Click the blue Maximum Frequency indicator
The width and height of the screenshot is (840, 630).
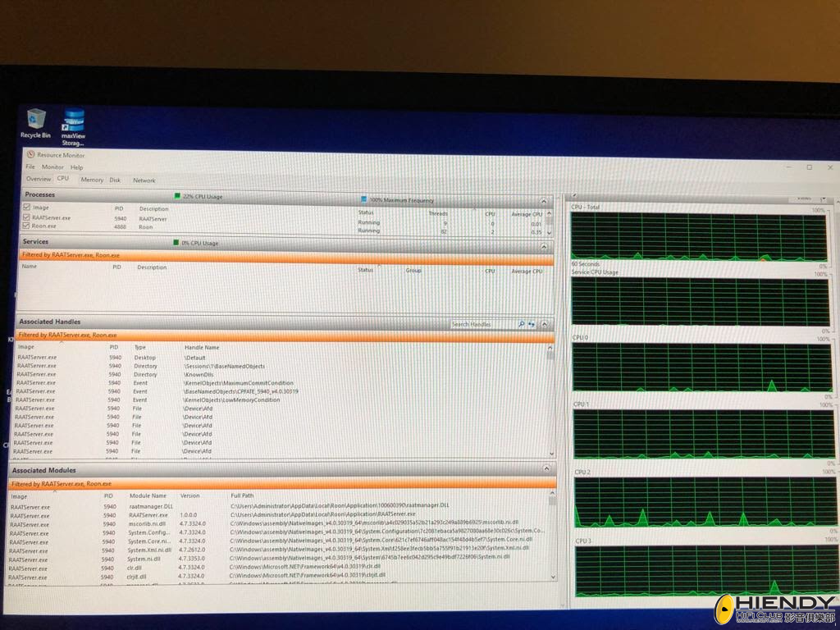click(363, 199)
